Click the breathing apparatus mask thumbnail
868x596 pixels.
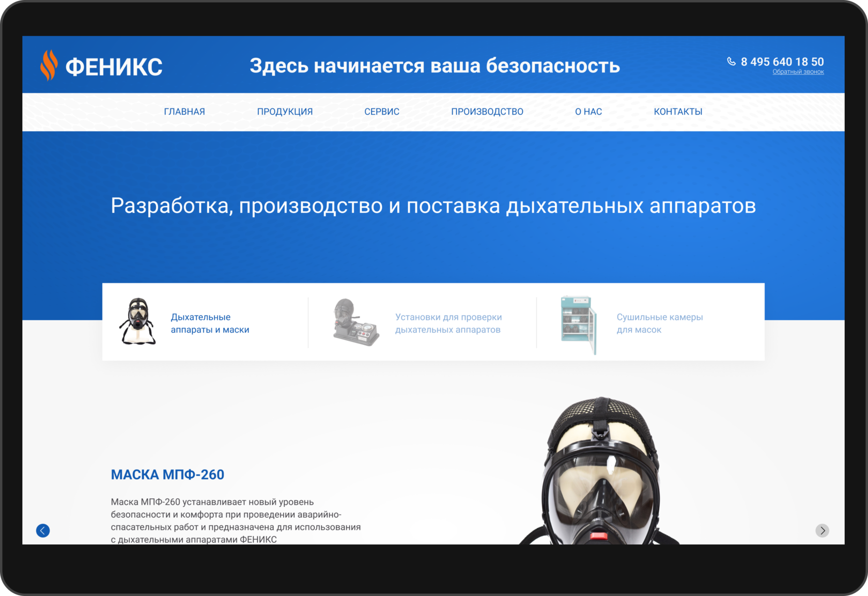click(x=137, y=321)
